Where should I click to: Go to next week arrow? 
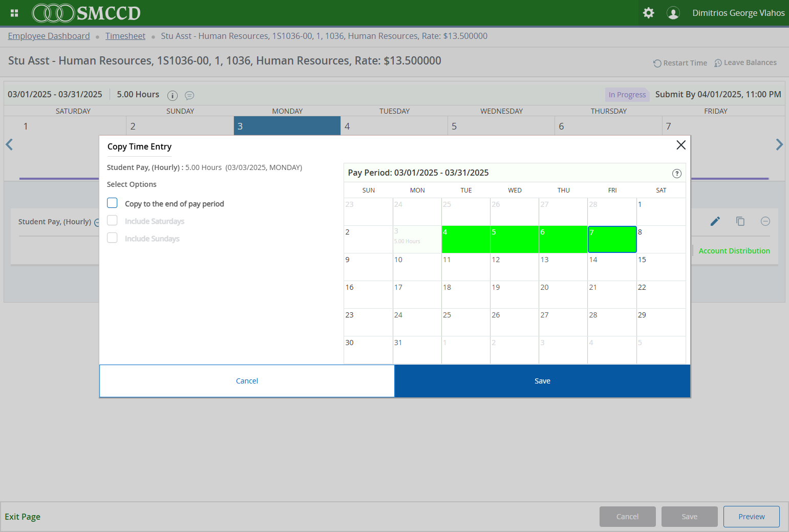pos(779,145)
